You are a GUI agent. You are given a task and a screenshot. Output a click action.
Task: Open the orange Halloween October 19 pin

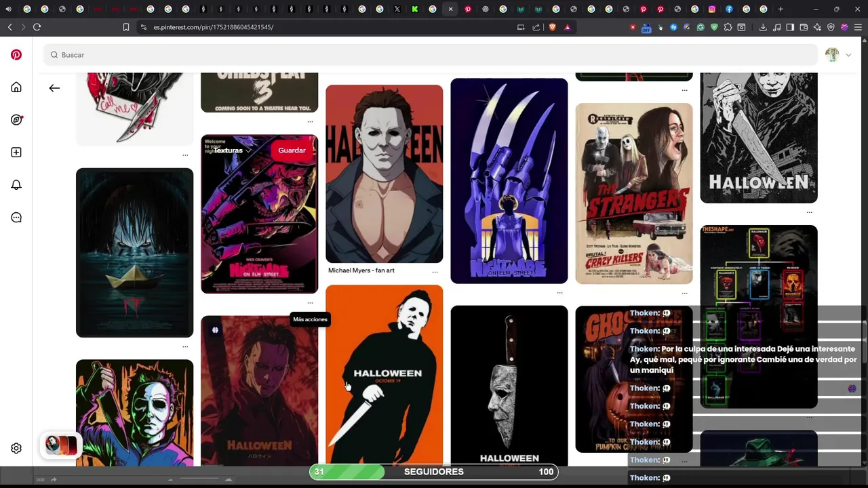click(x=384, y=375)
